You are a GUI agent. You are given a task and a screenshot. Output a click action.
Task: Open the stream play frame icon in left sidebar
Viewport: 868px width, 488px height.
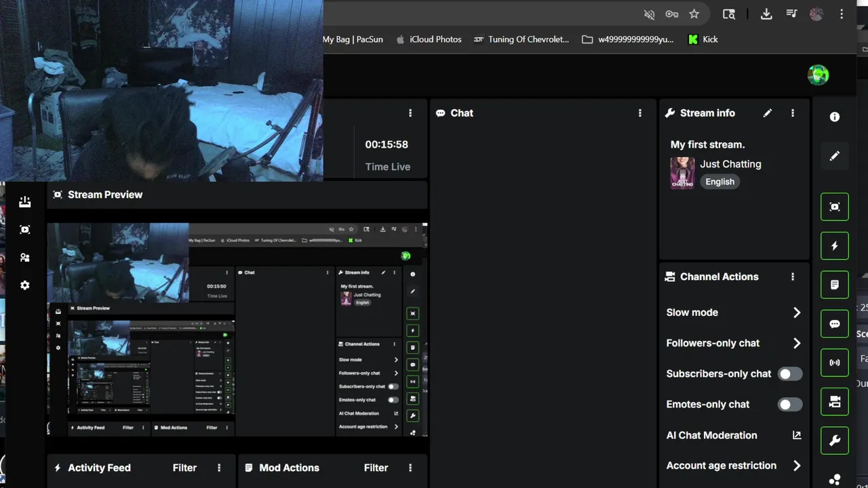pyautogui.click(x=25, y=230)
